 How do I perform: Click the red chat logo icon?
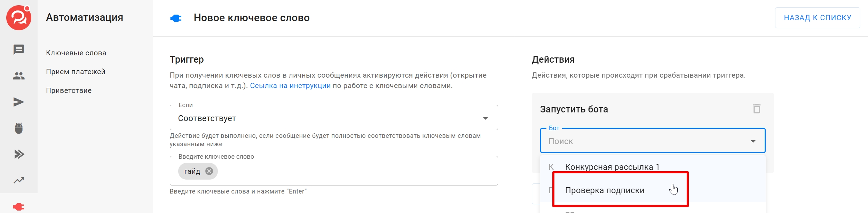pyautogui.click(x=19, y=18)
